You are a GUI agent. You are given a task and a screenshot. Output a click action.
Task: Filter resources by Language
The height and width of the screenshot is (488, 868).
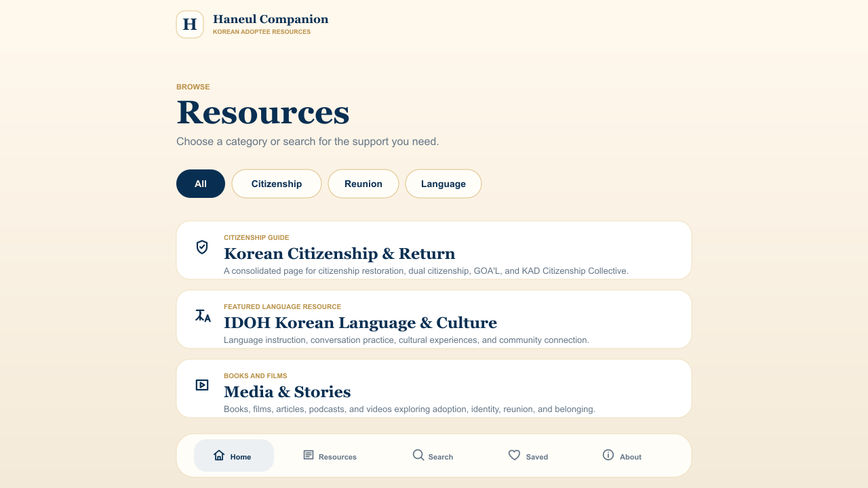[443, 184]
